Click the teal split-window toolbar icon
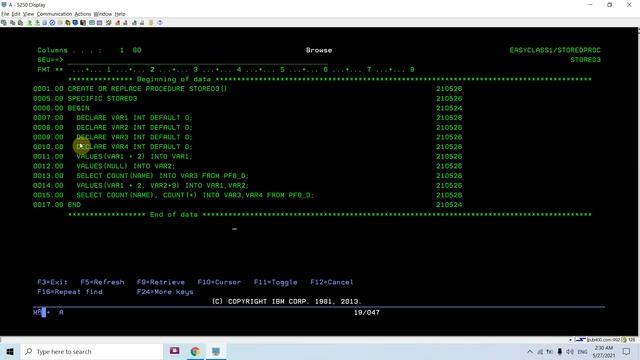 click(92, 23)
